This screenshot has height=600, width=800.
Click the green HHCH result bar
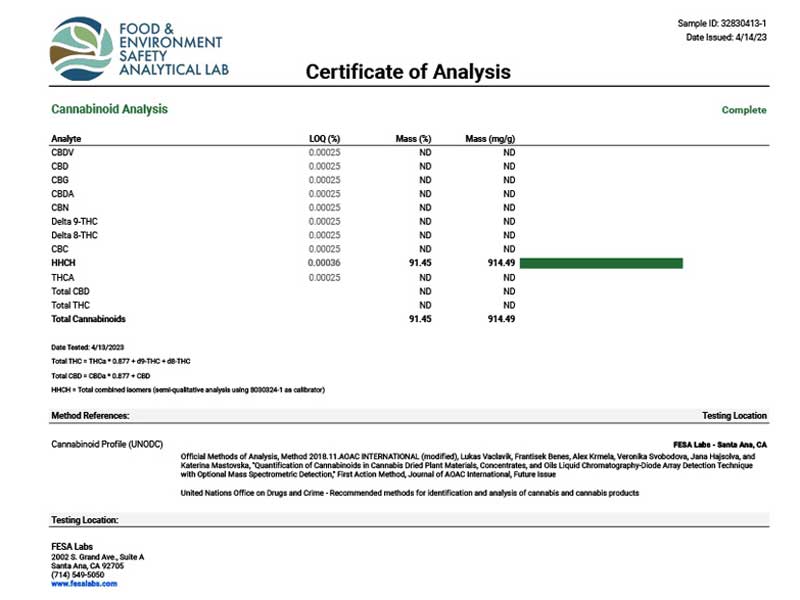click(601, 263)
